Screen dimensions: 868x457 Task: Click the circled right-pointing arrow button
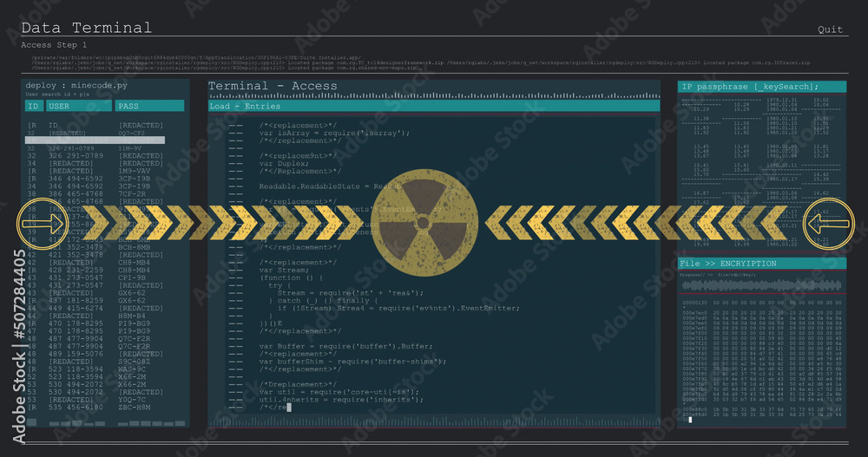tap(42, 224)
